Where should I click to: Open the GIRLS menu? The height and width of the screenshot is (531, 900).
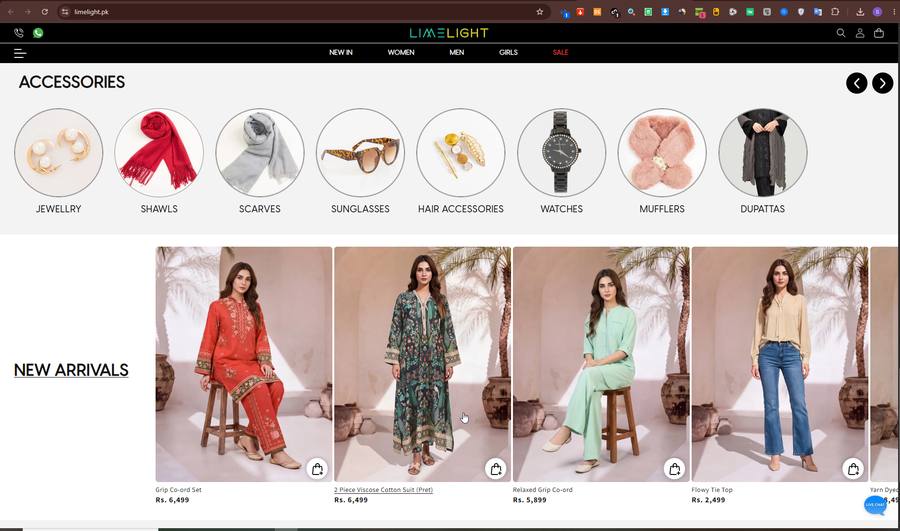508,52
